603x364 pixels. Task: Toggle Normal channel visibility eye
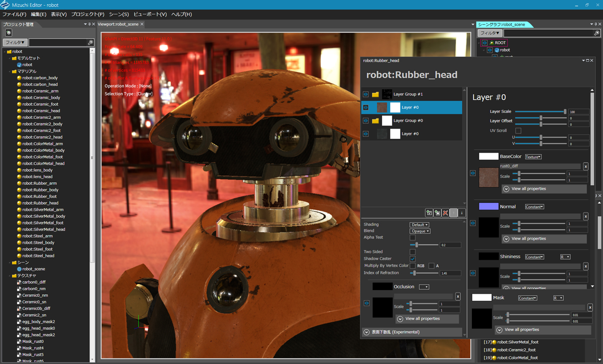coord(473,223)
